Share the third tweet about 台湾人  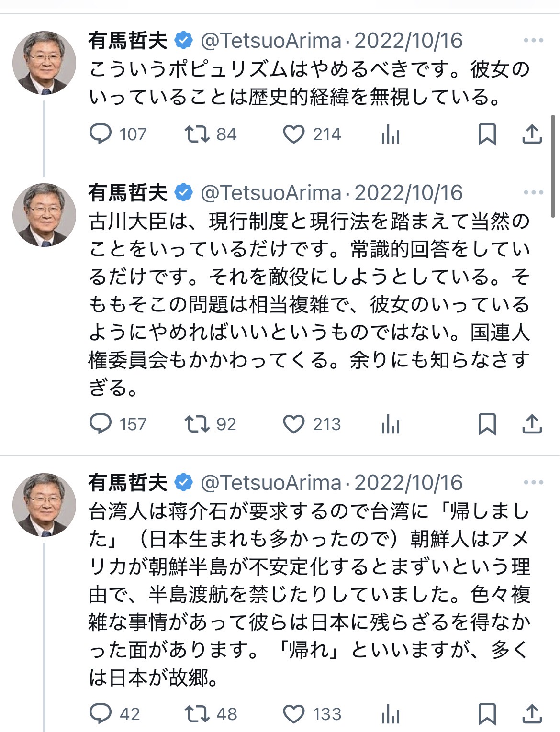point(532,714)
